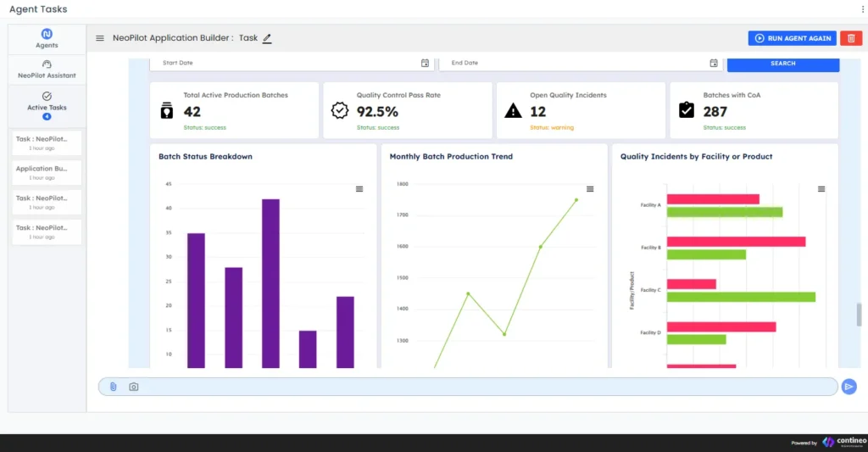Image resolution: width=868 pixels, height=452 pixels.
Task: Toggle the hamburger menu beside NeoPilot Application Builder
Action: click(100, 38)
